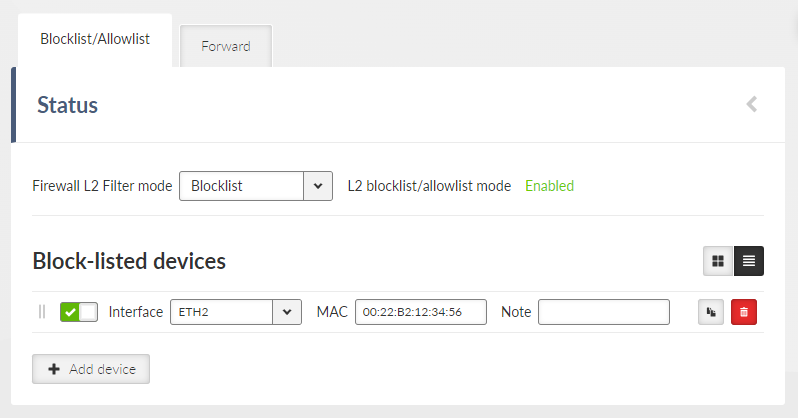Duplicate the device row using copy icon
The image size is (798, 418).
(x=711, y=312)
